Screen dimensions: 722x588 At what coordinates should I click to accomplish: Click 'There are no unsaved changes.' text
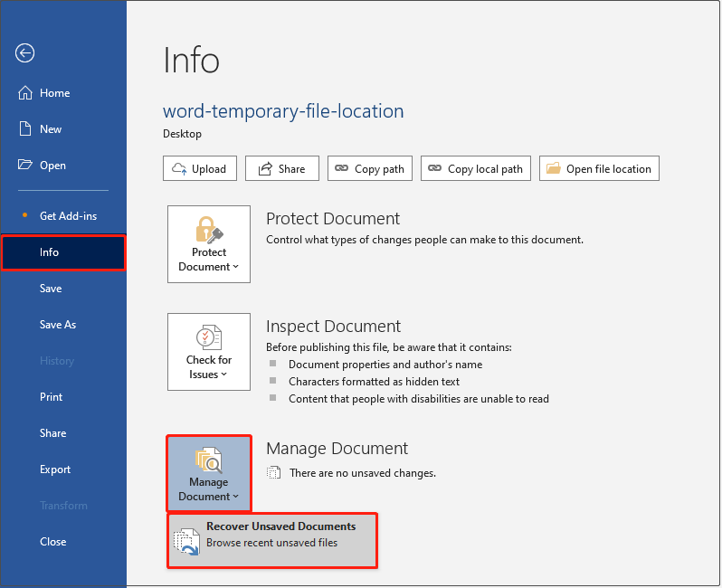(x=363, y=473)
